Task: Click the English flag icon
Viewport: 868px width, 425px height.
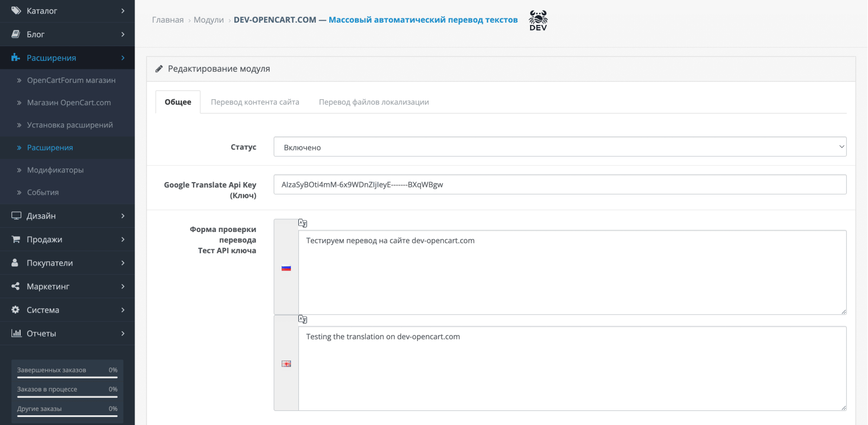Action: 286,364
